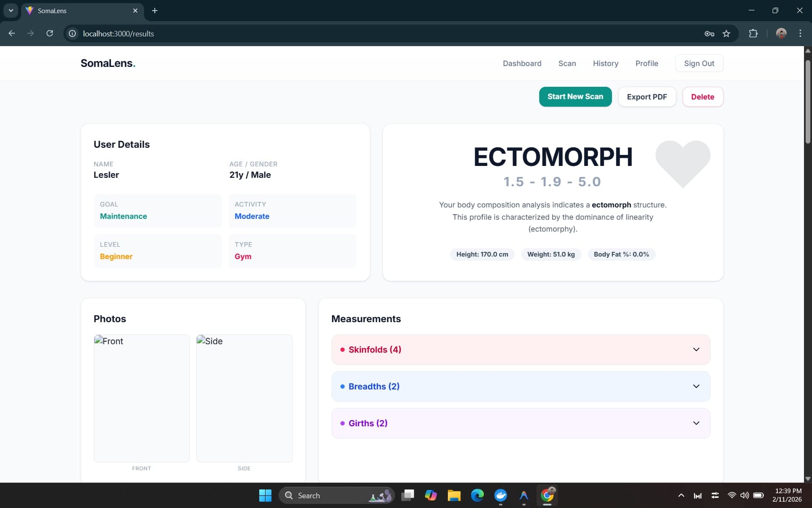Viewport: 812px width, 508px height.
Task: Open the blue A app in taskbar
Action: 524,495
